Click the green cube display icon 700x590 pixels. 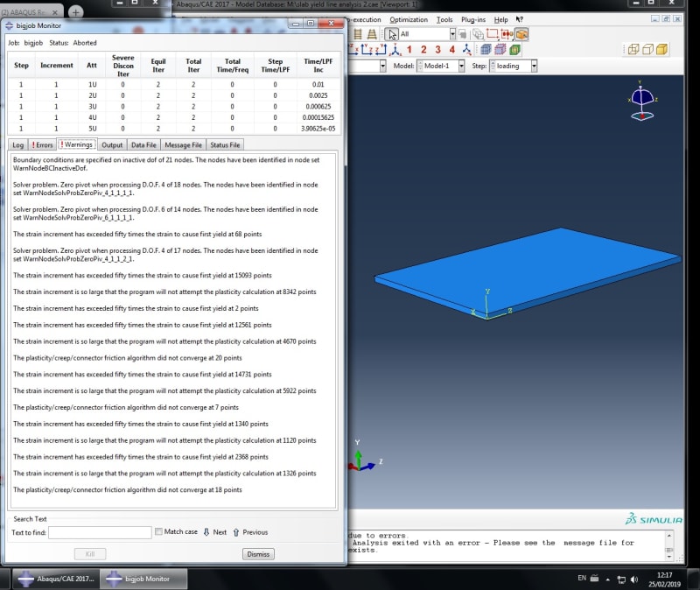pos(514,50)
